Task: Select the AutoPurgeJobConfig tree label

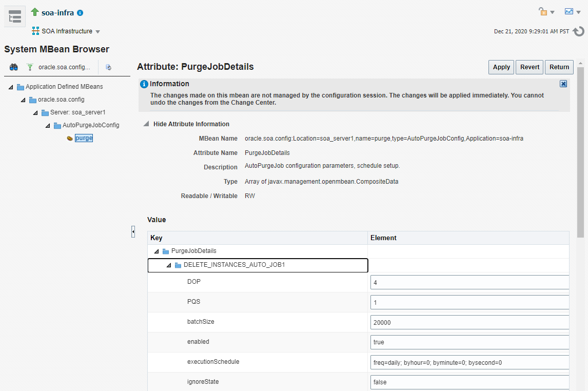Action: coord(91,125)
